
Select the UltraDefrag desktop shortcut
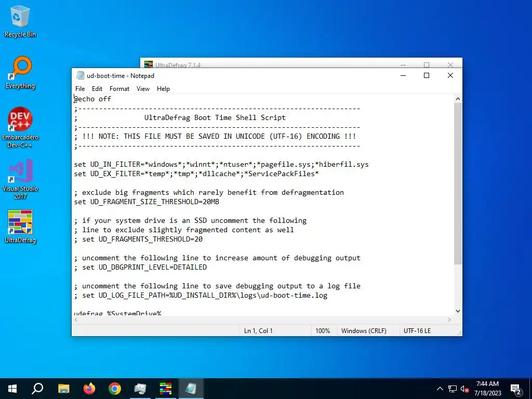pyautogui.click(x=20, y=227)
